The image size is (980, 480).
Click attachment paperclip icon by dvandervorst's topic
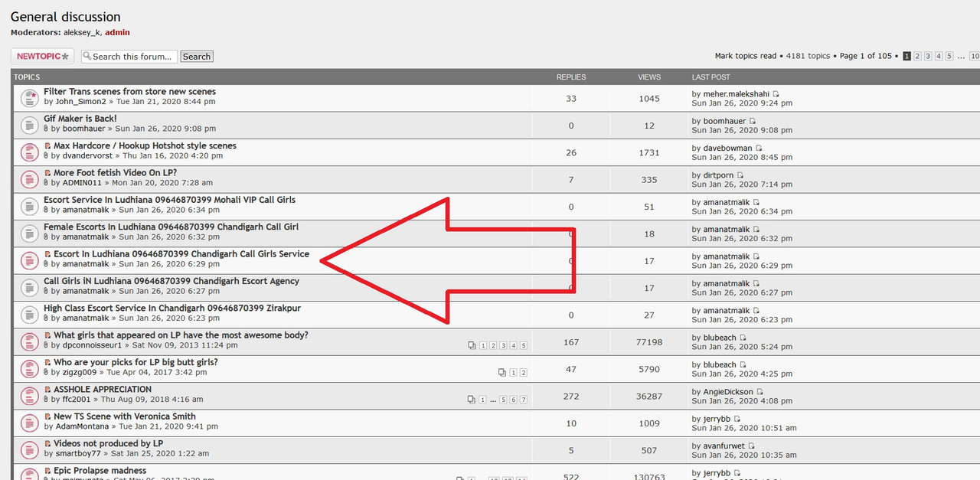[46, 155]
